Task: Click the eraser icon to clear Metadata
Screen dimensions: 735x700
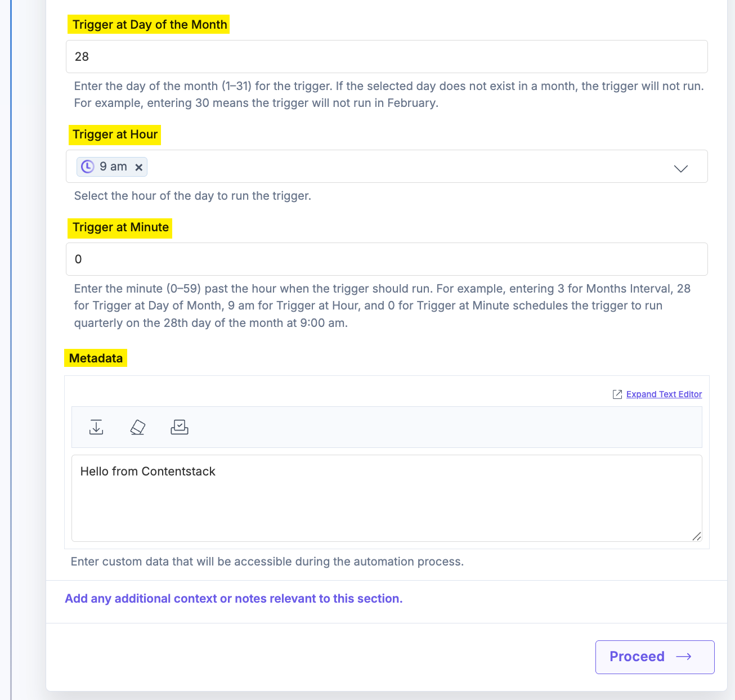Action: (138, 427)
